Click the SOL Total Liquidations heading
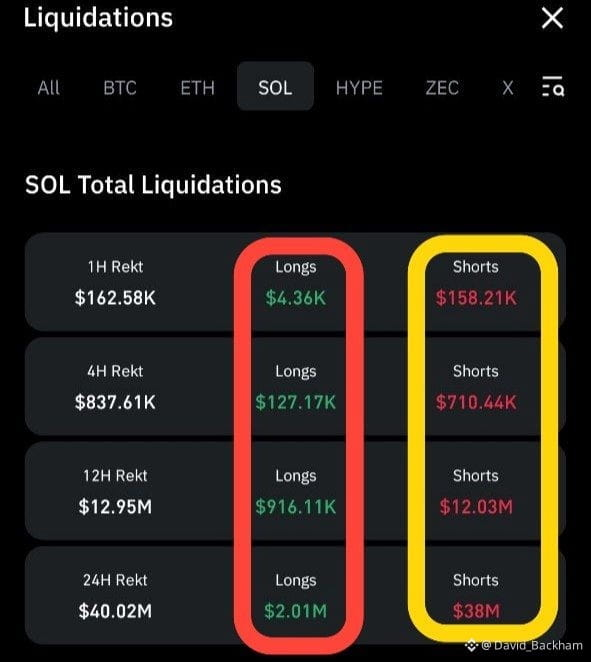Viewport: 591px width, 662px height. click(153, 185)
